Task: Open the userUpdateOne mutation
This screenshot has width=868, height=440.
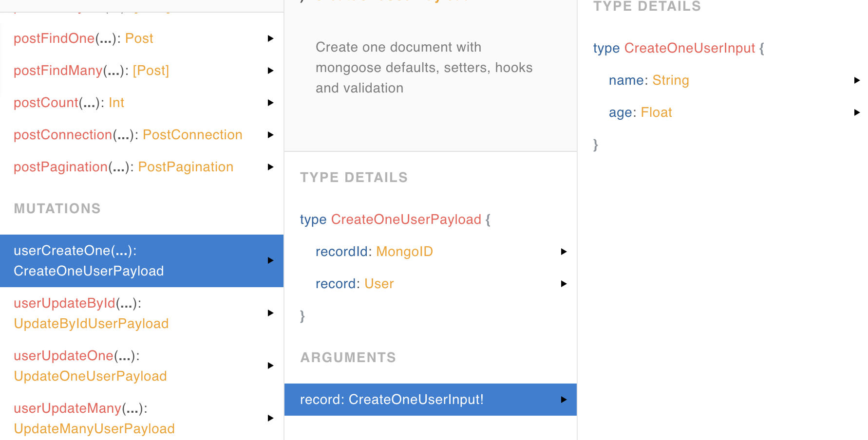Action: [x=142, y=366]
